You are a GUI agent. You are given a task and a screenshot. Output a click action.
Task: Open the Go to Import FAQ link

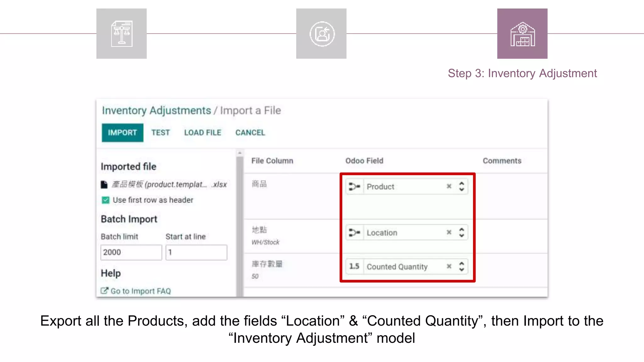(x=141, y=291)
